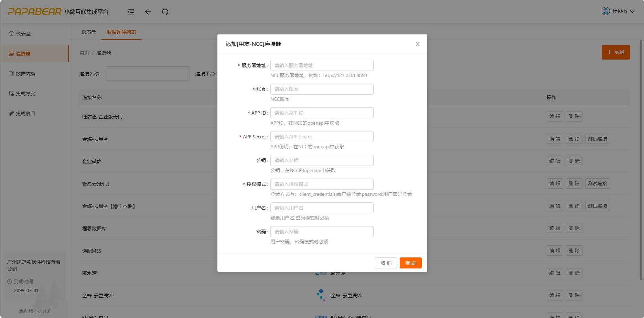Select the 数据连接列表 tab
Viewport: 644px width, 318px height.
(121, 32)
